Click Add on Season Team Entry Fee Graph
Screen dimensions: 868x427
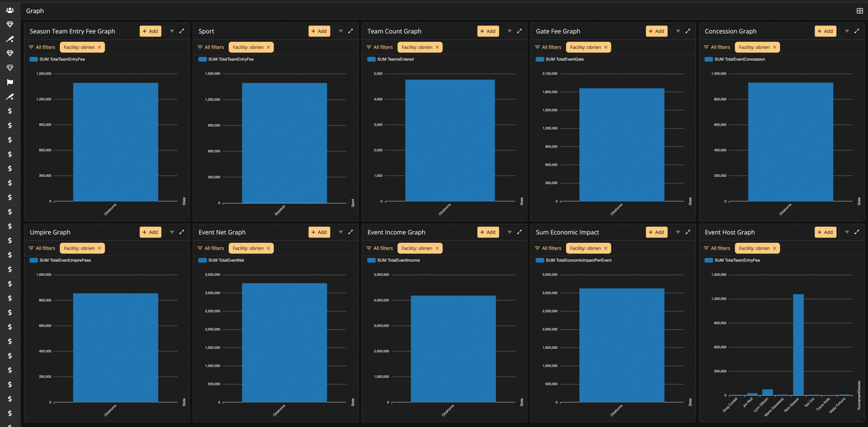150,31
